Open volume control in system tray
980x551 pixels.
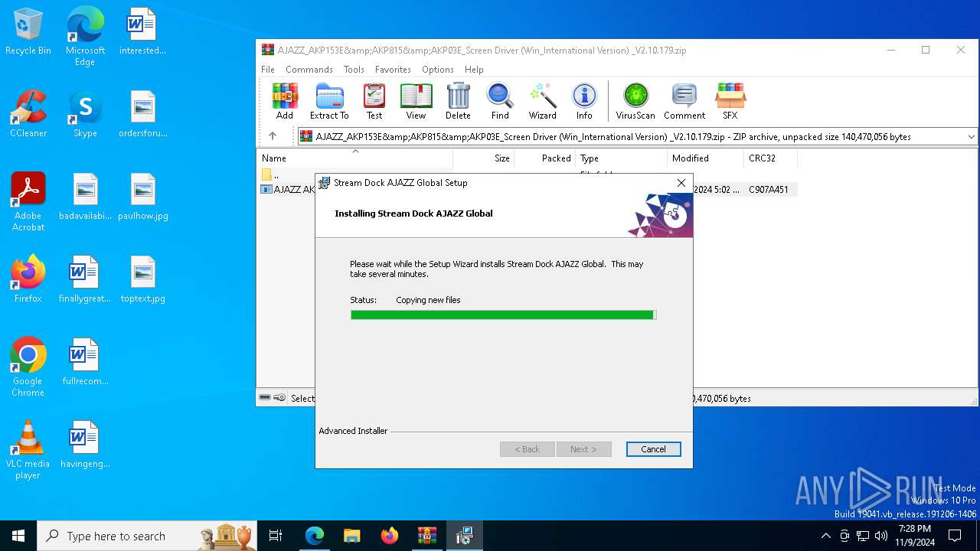(x=881, y=536)
